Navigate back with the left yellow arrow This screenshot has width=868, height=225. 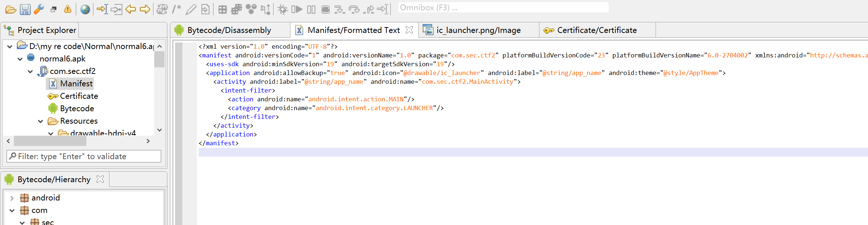point(131,9)
